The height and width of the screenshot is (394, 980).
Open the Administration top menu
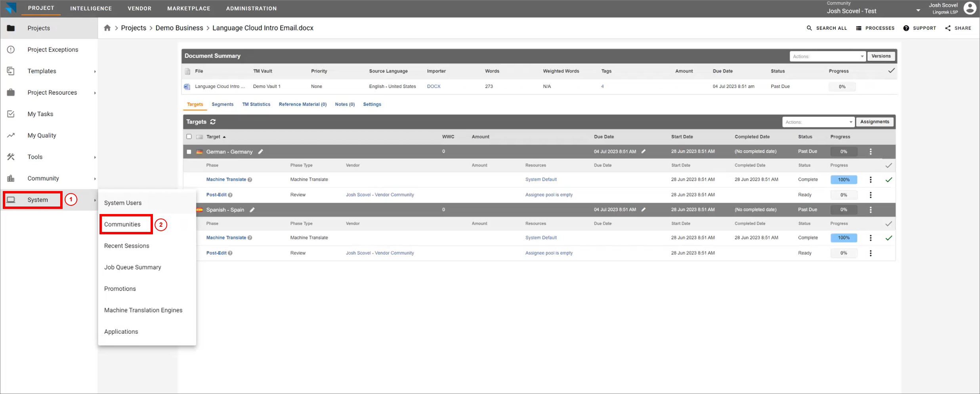coord(251,8)
